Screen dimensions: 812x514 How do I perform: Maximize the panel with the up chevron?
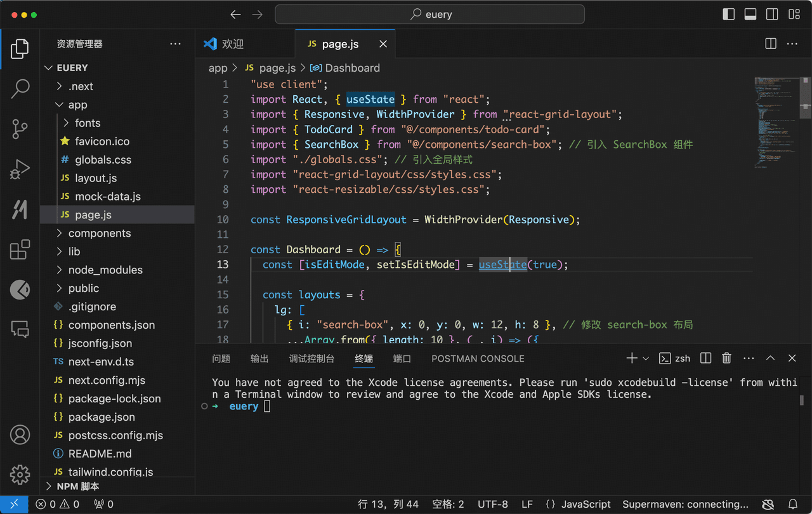click(770, 359)
